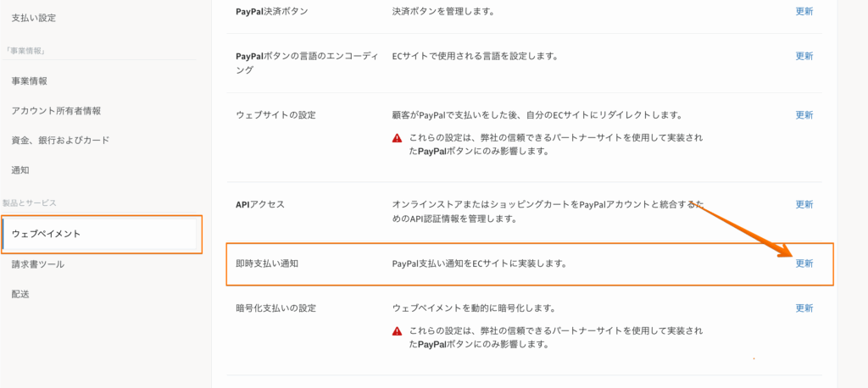
Task: Click 更新 for PayPal決済ボタン
Action: (804, 11)
